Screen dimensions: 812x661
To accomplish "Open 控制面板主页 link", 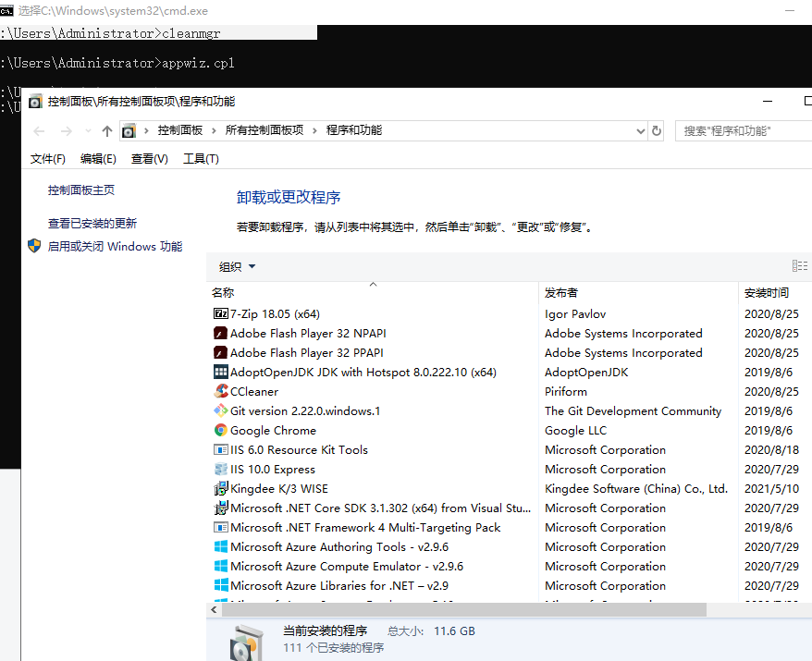I will tap(81, 190).
